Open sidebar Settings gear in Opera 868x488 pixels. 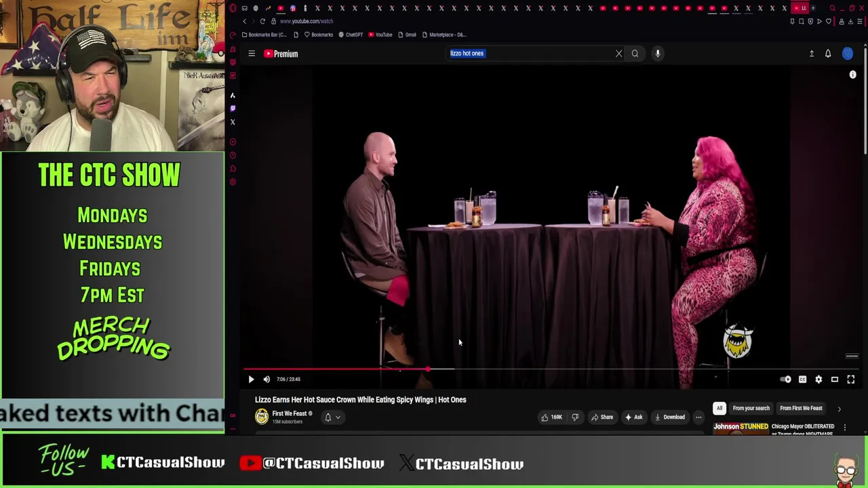pos(233,182)
